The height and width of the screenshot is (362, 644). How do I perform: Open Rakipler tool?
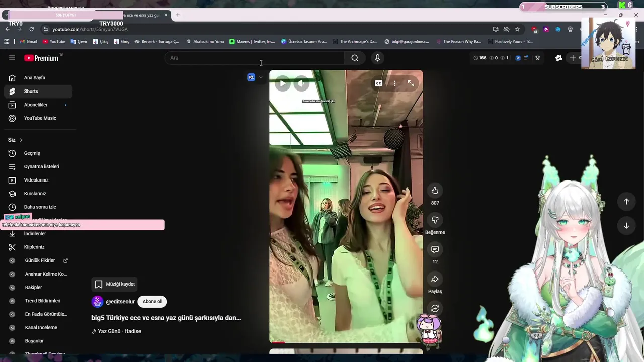(x=38, y=287)
